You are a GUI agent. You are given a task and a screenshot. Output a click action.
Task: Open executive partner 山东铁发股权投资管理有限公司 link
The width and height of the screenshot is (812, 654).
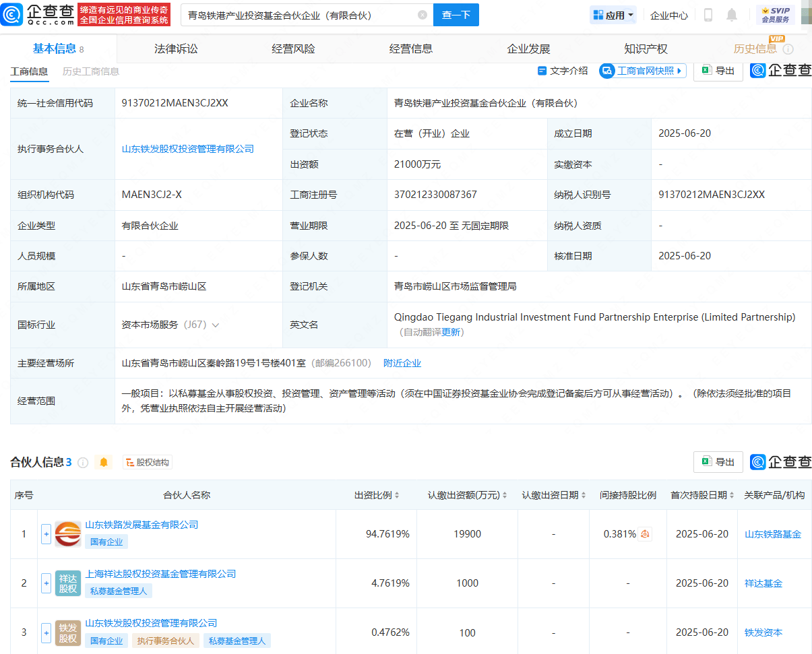(188, 149)
